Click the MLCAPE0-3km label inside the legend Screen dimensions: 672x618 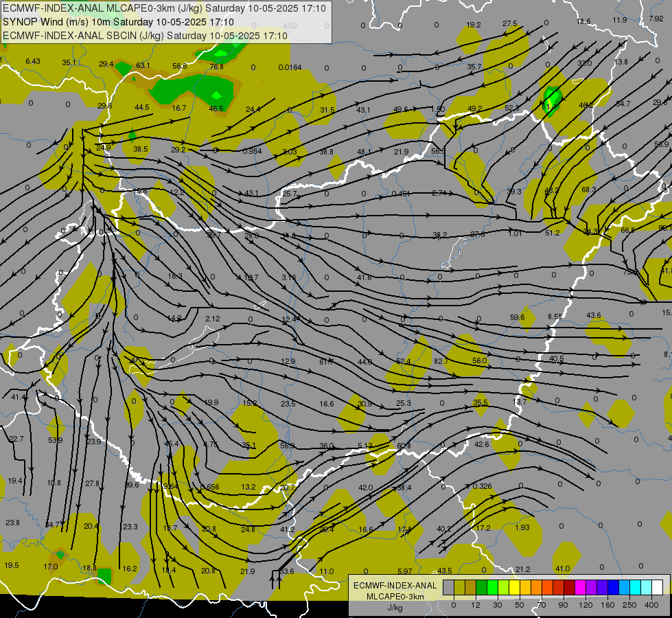click(x=395, y=597)
